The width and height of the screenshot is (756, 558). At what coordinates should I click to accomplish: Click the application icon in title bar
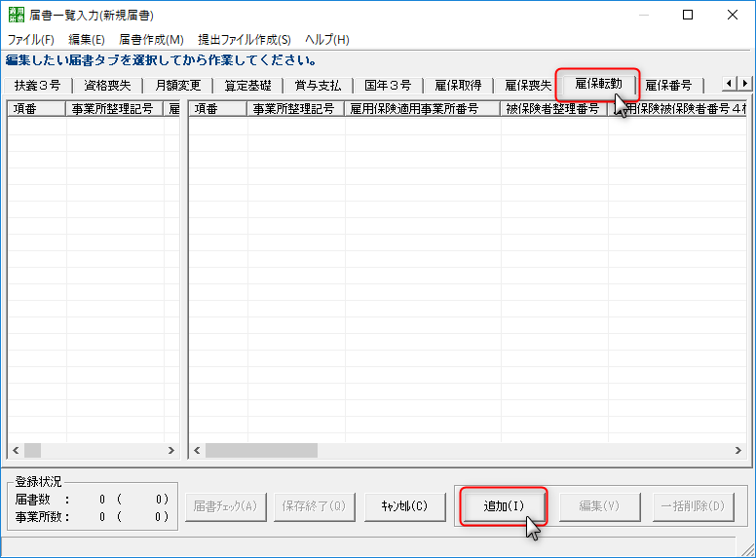18,16
